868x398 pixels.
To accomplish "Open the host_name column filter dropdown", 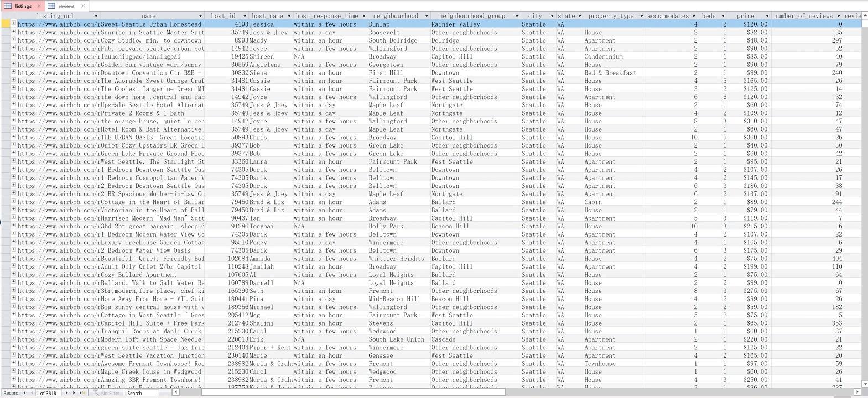I will coord(289,16).
